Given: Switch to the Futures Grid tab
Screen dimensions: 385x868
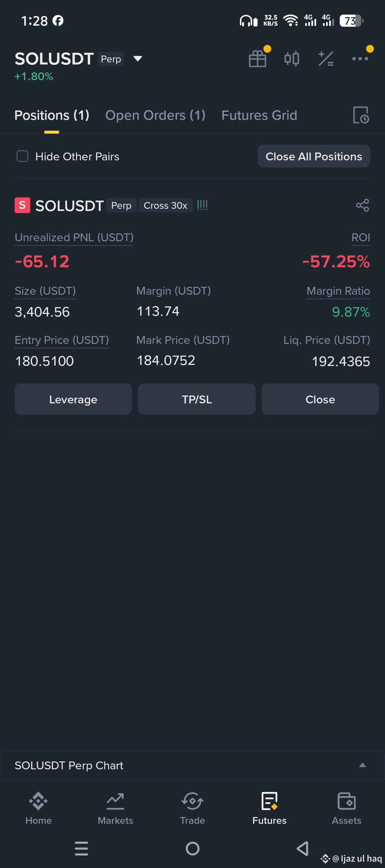Looking at the screenshot, I should (259, 115).
